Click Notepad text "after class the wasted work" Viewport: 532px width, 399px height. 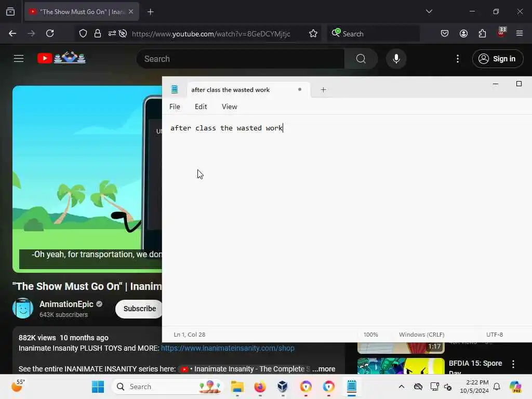coord(227,128)
